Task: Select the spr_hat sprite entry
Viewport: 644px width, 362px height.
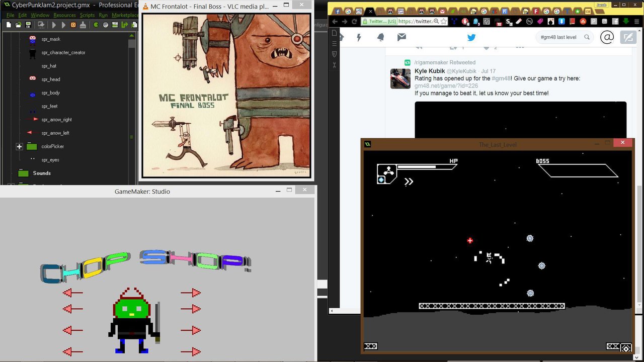Action: pyautogui.click(x=49, y=66)
